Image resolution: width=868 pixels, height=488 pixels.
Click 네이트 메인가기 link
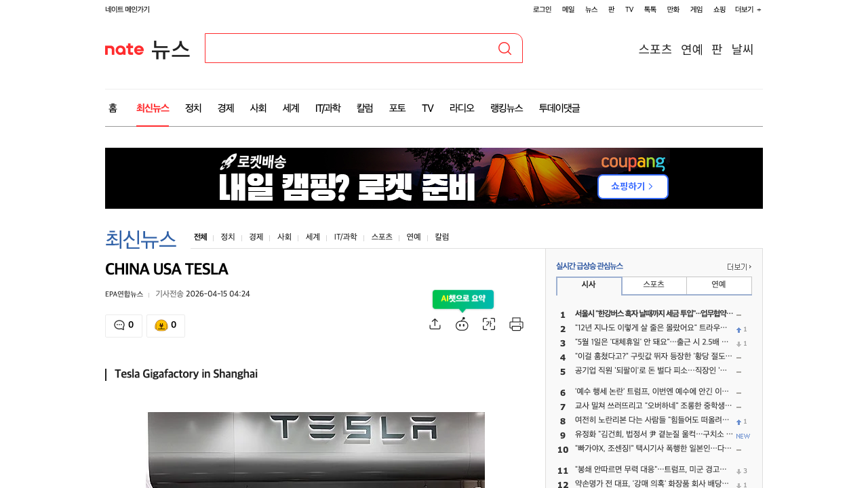(127, 9)
